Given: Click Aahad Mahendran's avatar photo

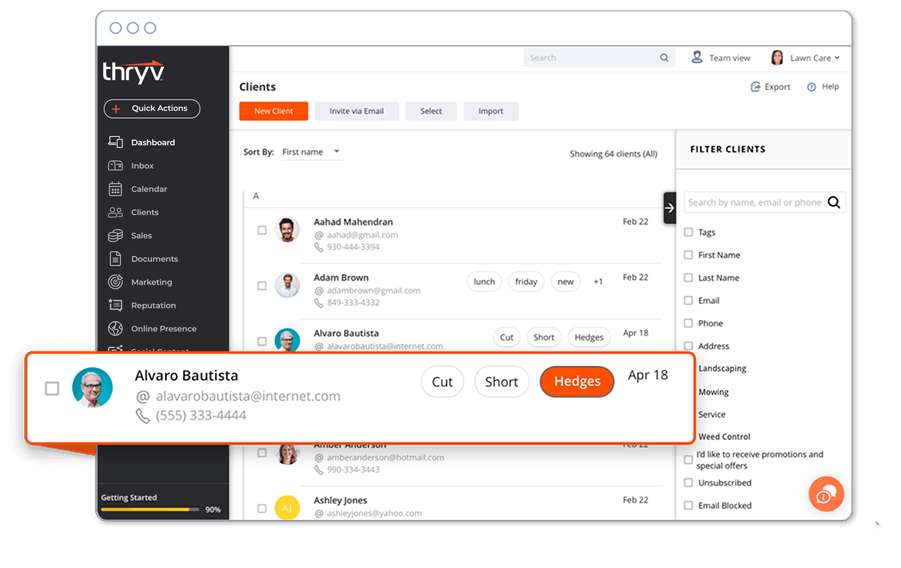Looking at the screenshot, I should pos(287,230).
